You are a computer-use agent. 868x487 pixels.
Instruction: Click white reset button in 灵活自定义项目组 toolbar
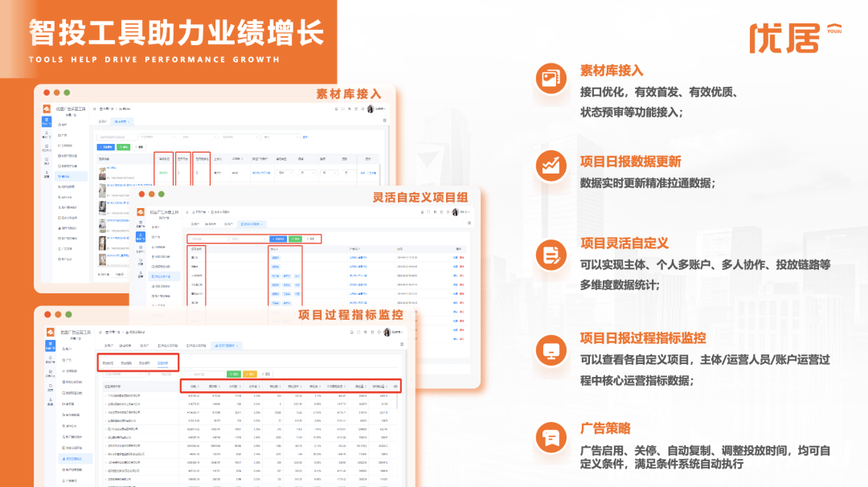point(310,239)
